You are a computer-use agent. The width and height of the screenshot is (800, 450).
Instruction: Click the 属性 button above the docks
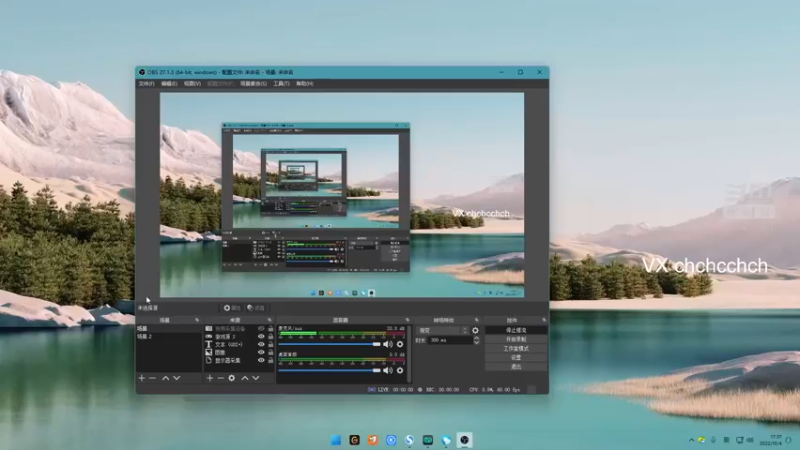pyautogui.click(x=232, y=308)
